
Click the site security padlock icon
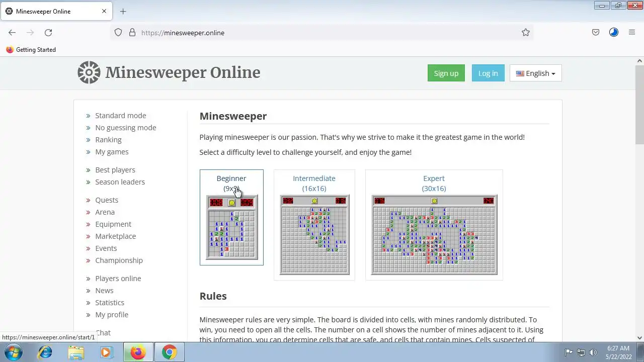tap(132, 33)
